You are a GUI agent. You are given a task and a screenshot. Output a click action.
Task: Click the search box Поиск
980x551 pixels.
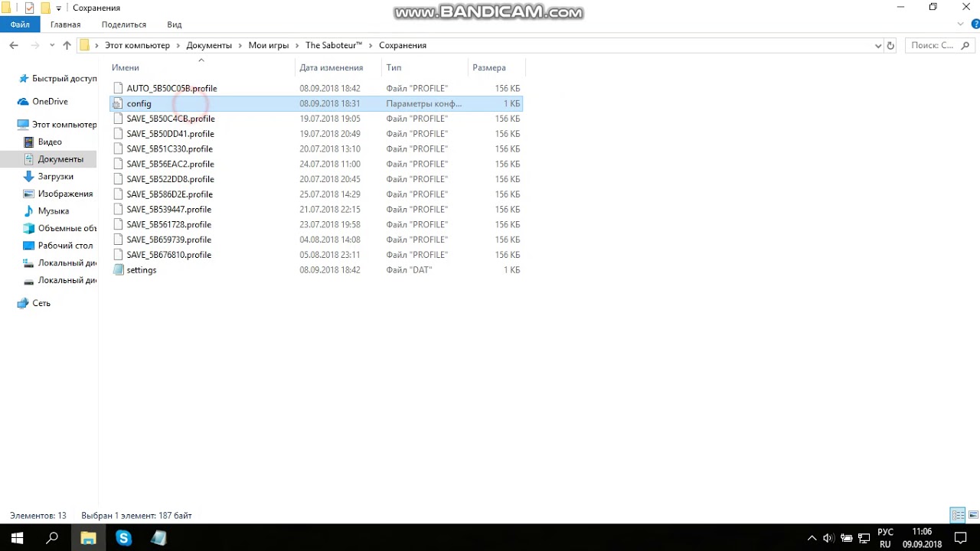[x=939, y=45]
